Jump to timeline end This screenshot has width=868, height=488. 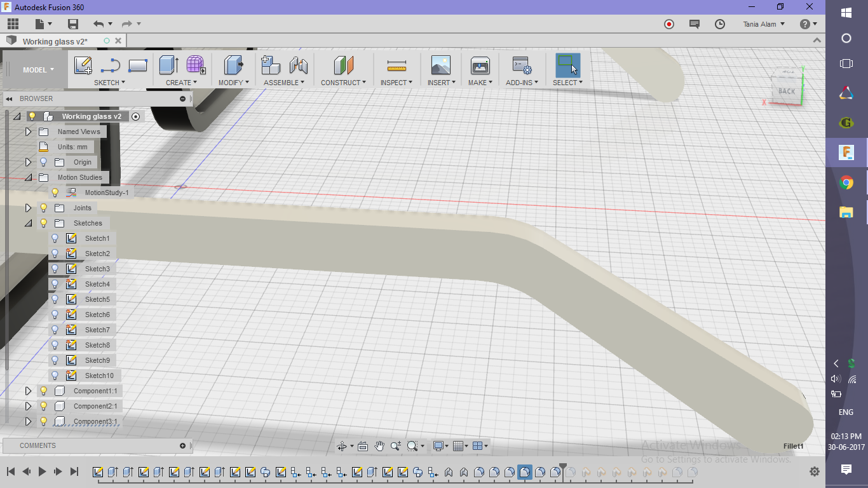click(x=74, y=471)
